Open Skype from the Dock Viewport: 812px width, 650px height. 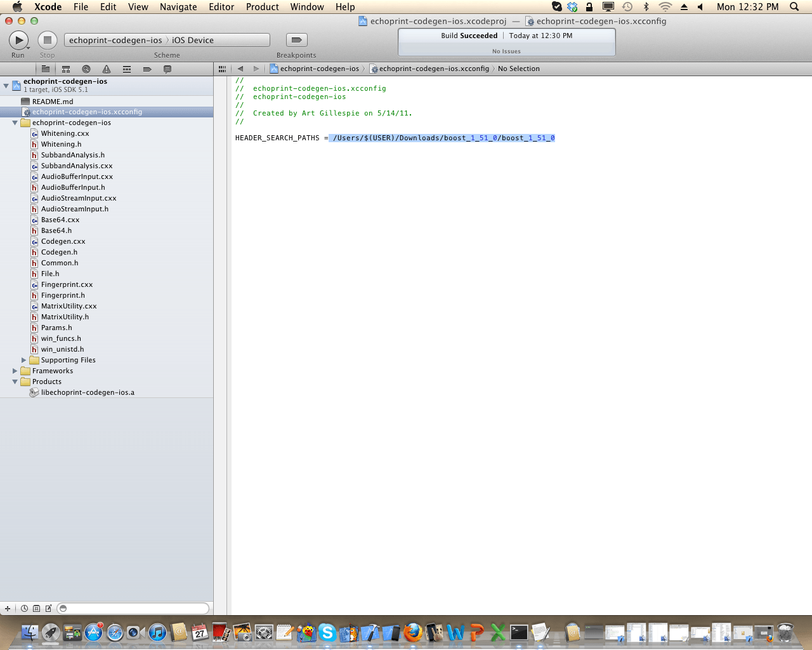327,632
